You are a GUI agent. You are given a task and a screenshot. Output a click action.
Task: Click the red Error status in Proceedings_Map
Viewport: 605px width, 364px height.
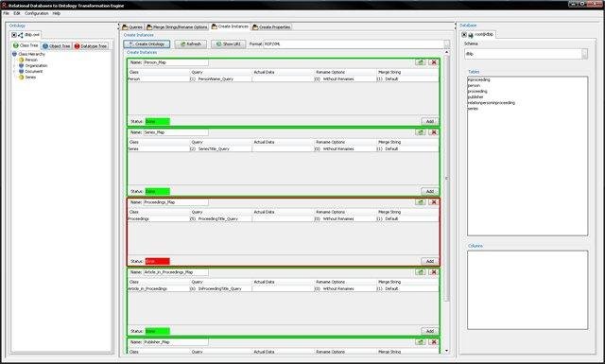[158, 261]
